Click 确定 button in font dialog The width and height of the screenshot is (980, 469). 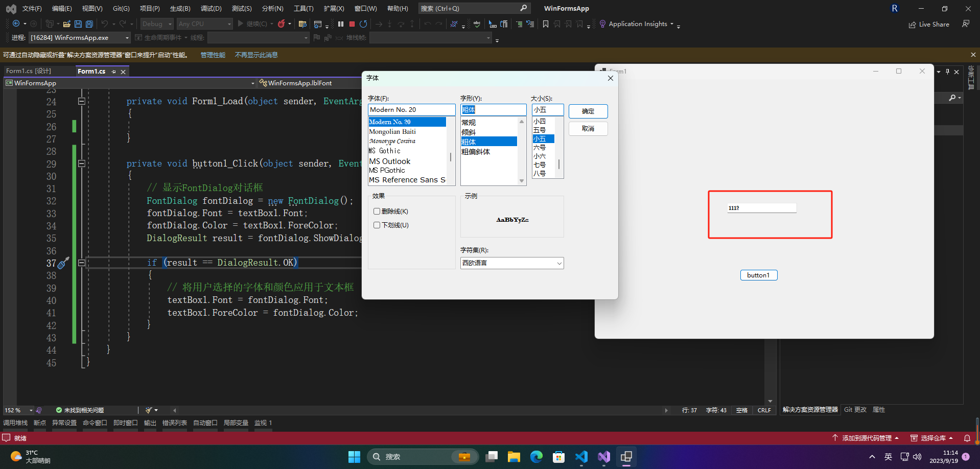click(x=588, y=111)
